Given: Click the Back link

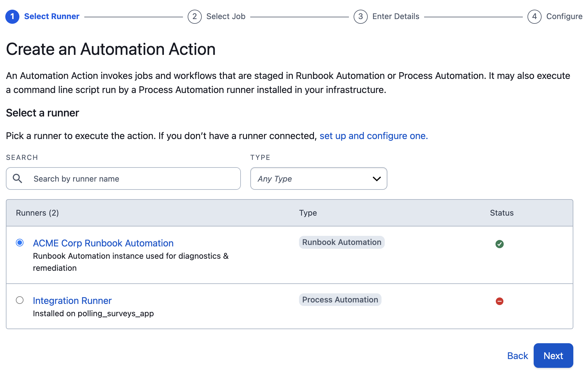Looking at the screenshot, I should pos(518,356).
